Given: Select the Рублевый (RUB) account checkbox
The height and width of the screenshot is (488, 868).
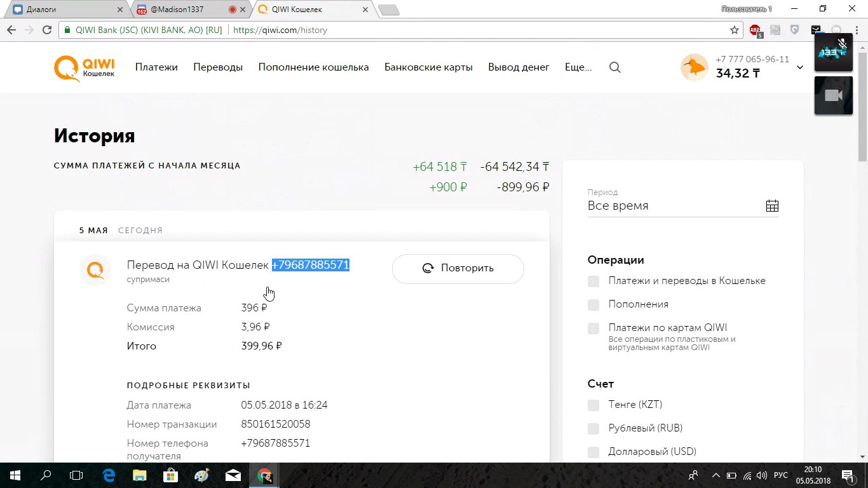Looking at the screenshot, I should coord(593,428).
